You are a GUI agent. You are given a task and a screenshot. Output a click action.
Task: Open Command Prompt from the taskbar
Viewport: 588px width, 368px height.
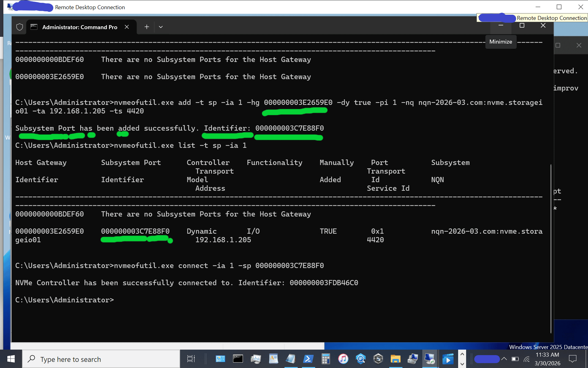coord(238,359)
